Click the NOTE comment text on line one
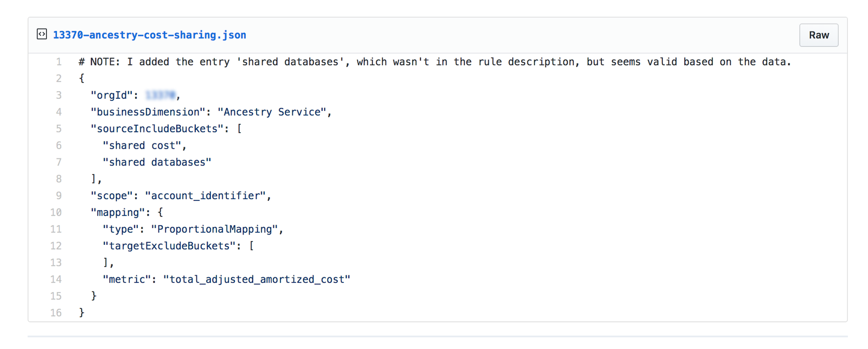 [435, 62]
